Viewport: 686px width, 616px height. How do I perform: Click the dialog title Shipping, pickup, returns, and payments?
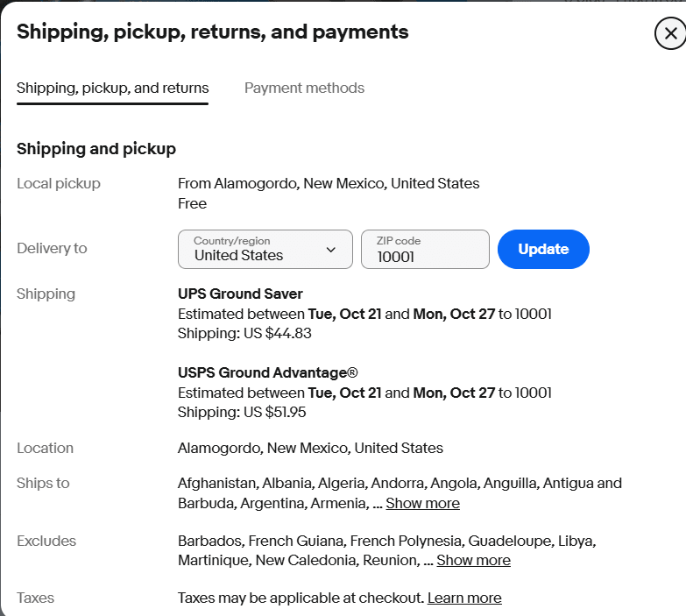coord(213,32)
